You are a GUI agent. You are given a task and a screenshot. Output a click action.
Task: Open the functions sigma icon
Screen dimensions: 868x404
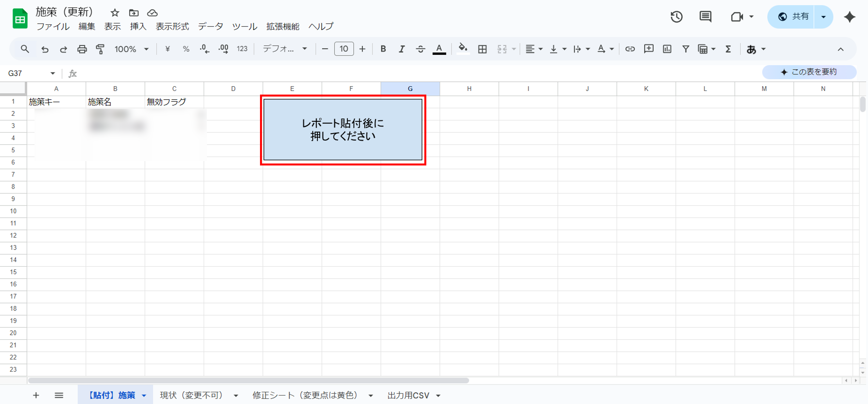pos(728,49)
